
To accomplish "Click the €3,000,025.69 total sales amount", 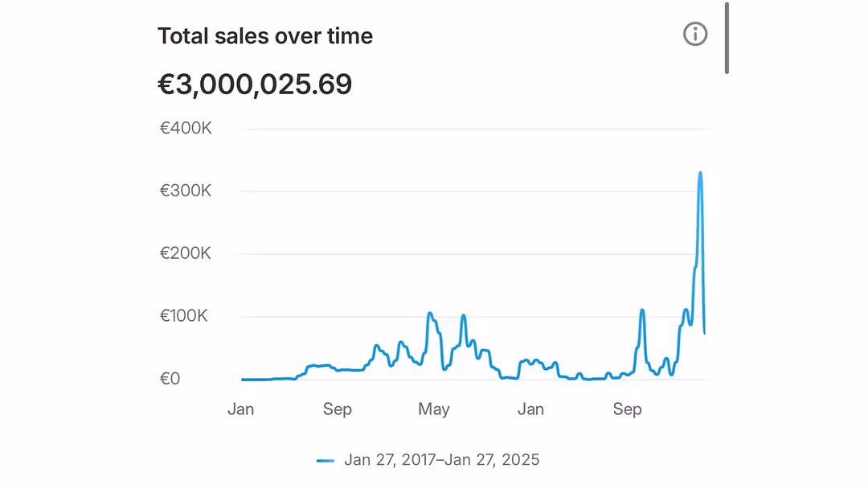I will [x=255, y=84].
